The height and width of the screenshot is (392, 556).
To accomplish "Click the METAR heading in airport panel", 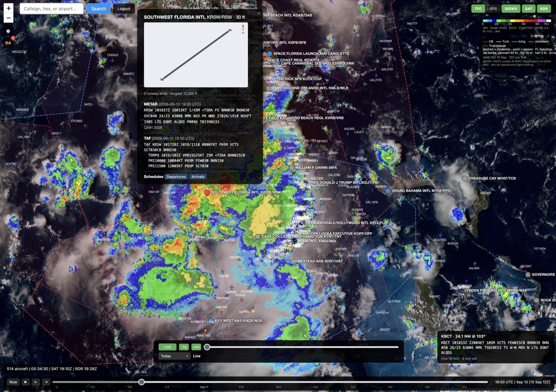I will coord(151,104).
